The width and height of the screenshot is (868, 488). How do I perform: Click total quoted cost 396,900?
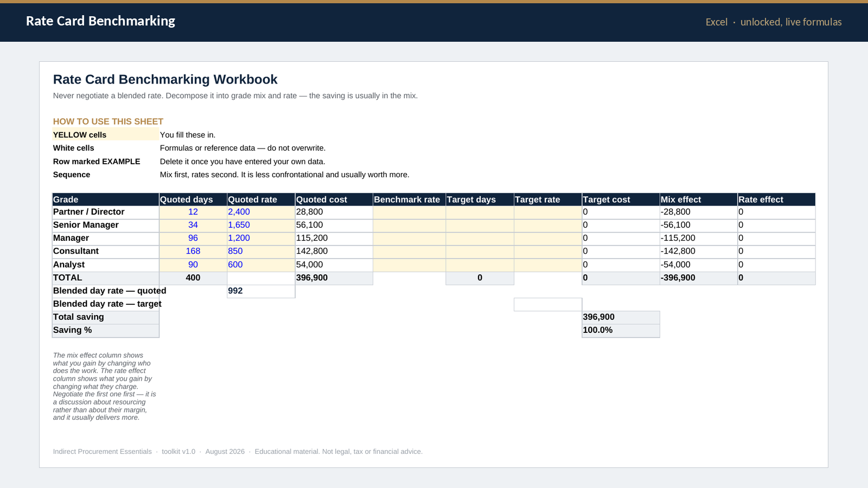(x=334, y=278)
